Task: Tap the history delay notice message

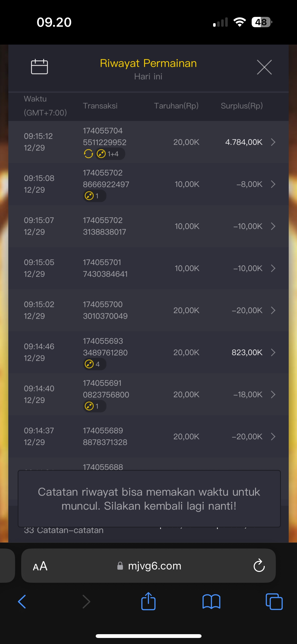Action: pos(149,499)
